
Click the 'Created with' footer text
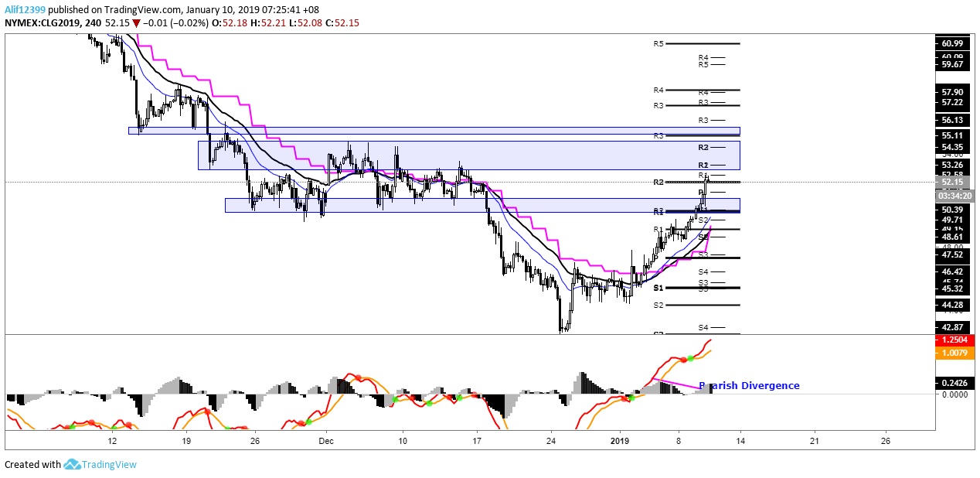click(x=32, y=465)
